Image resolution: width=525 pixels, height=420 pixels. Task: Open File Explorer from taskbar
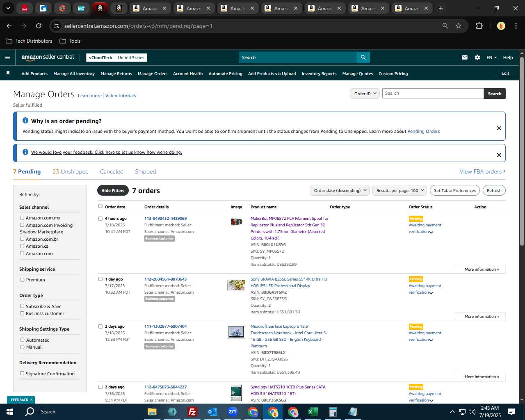point(152,412)
